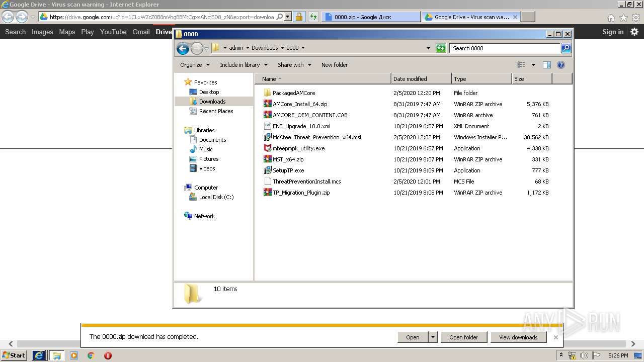Screen dimensions: 644x362
Task: Select Downloads in Favorites
Action: pyautogui.click(x=212, y=102)
